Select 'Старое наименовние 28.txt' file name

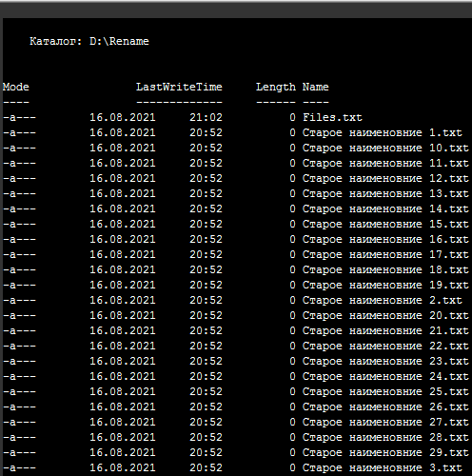coord(385,437)
